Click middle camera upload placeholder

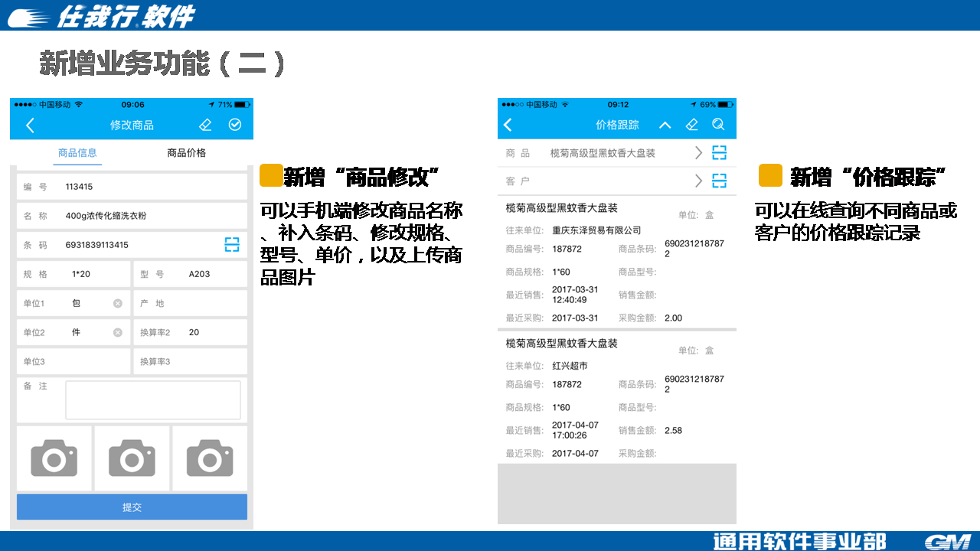tap(132, 458)
